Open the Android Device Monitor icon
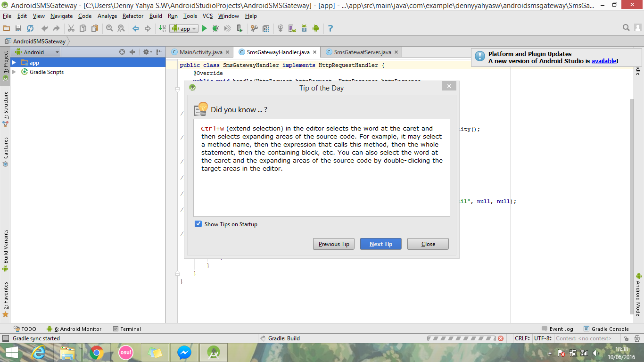 pos(315,28)
